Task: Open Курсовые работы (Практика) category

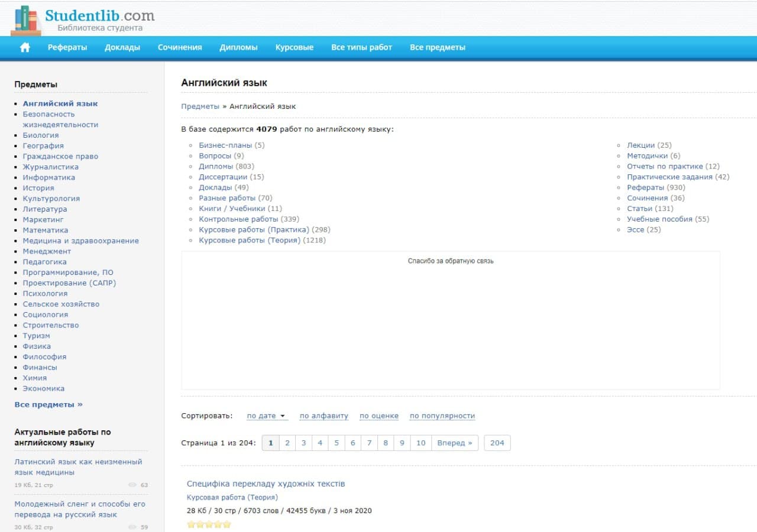Action: 254,230
